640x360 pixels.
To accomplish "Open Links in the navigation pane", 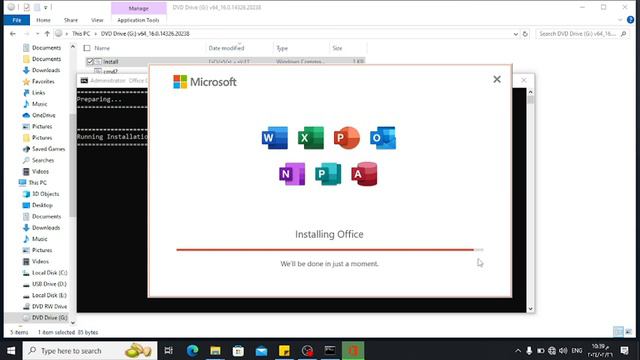I will (38, 93).
